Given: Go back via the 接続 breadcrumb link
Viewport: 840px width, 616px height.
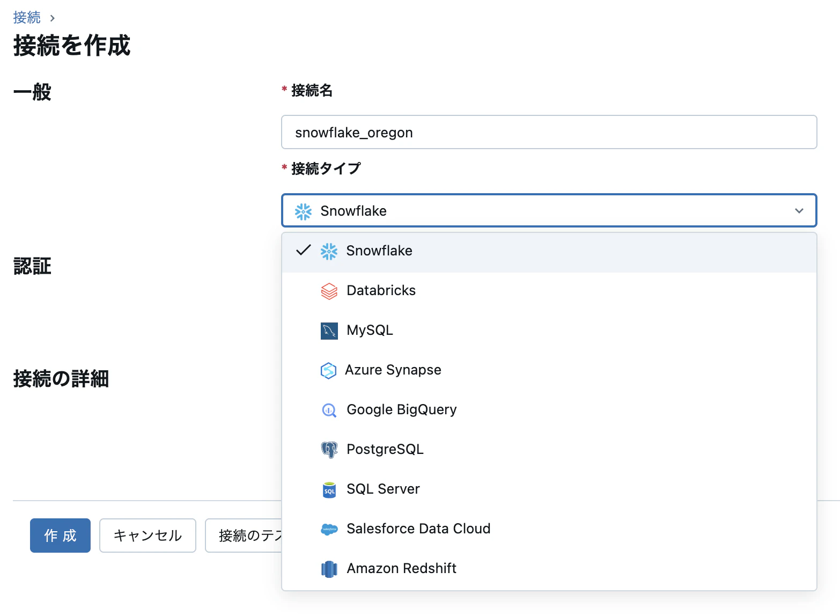Looking at the screenshot, I should pos(27,18).
